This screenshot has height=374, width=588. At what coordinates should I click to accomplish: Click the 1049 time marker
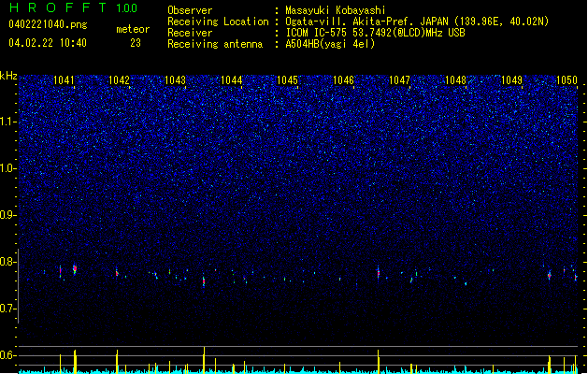point(511,80)
